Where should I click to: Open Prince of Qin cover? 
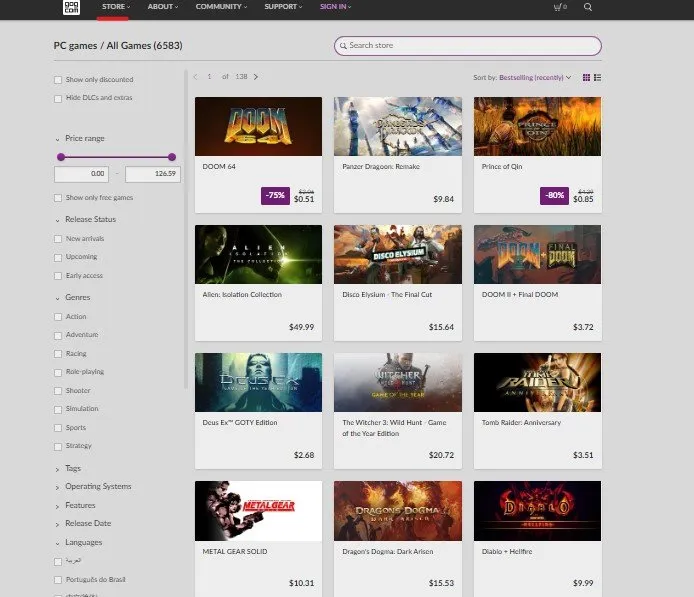pos(537,127)
